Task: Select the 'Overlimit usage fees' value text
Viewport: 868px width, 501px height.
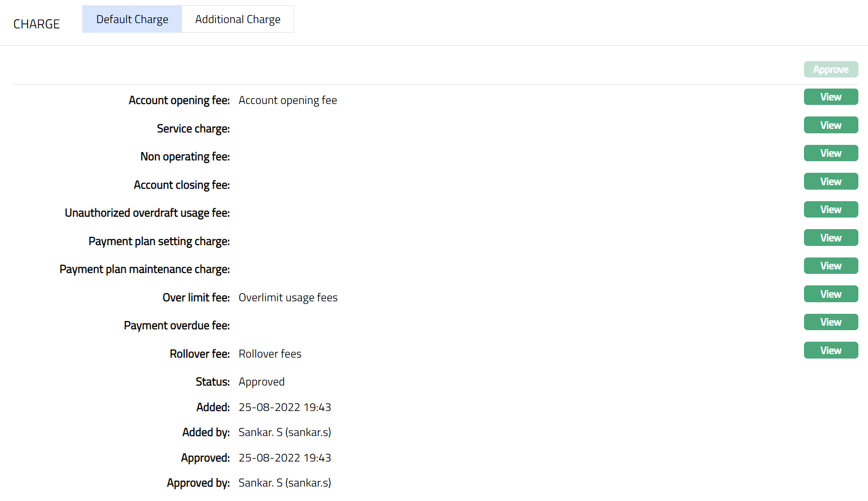Action: point(288,297)
